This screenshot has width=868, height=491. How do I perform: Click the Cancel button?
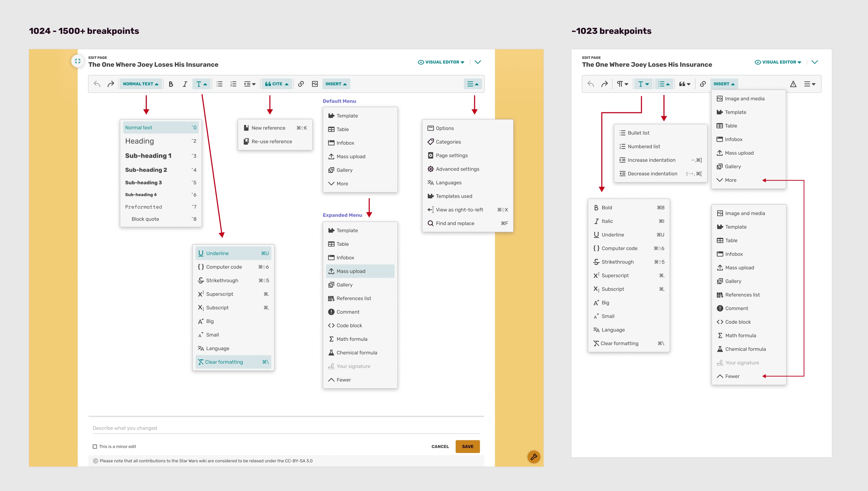pos(440,447)
